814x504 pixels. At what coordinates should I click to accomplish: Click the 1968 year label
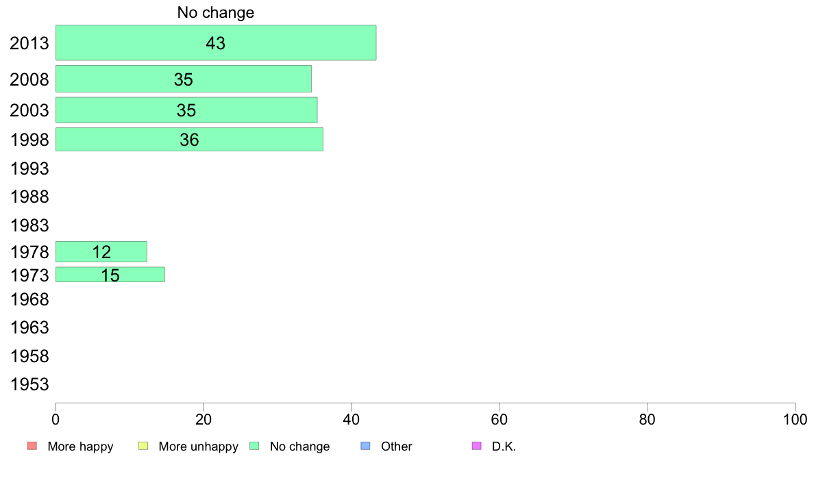click(29, 299)
